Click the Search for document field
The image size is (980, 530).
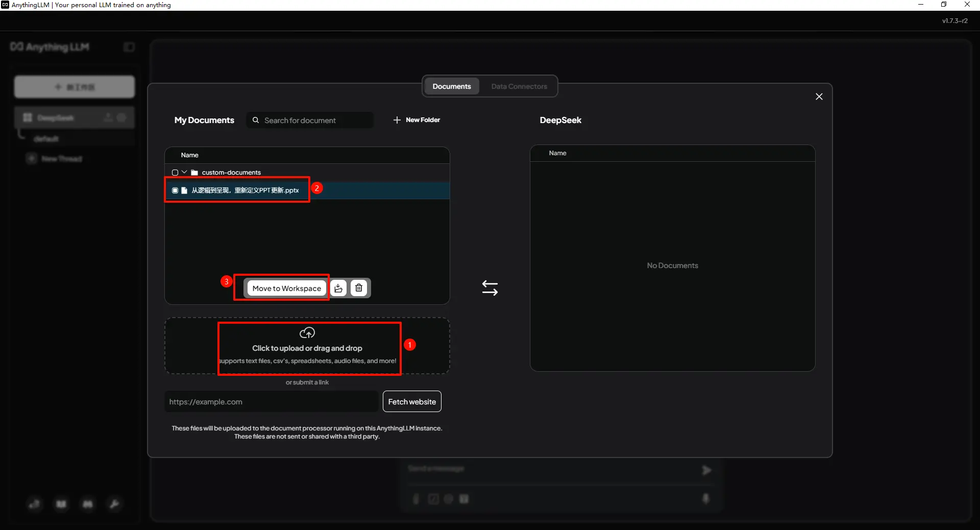pyautogui.click(x=310, y=120)
